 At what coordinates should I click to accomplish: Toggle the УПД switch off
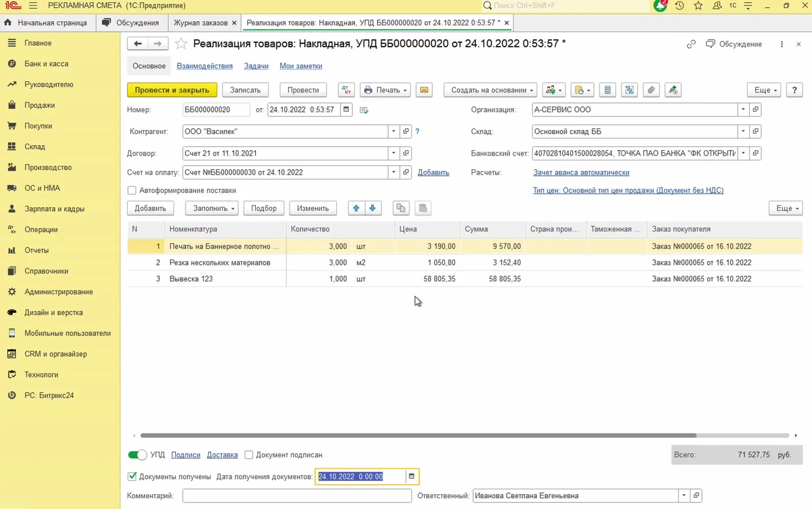137,455
